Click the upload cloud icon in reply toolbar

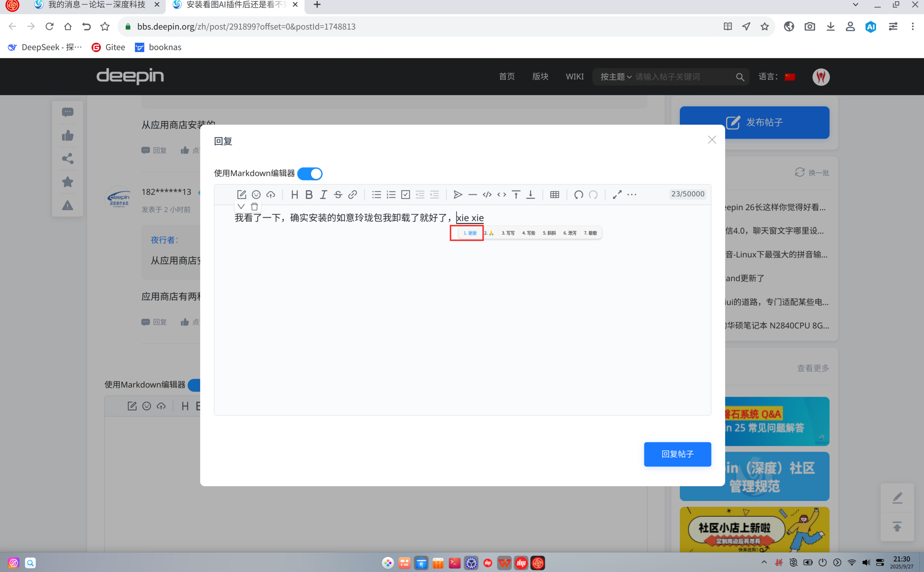pyautogui.click(x=271, y=195)
